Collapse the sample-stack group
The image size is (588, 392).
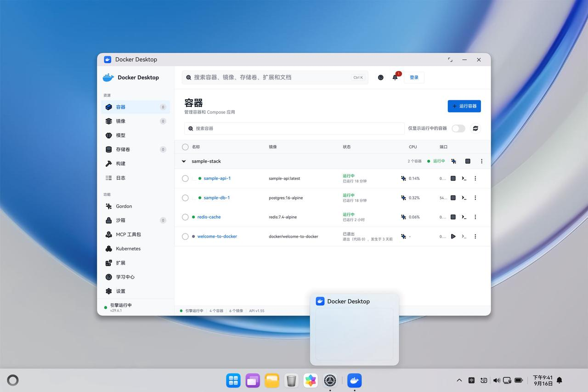pos(184,161)
